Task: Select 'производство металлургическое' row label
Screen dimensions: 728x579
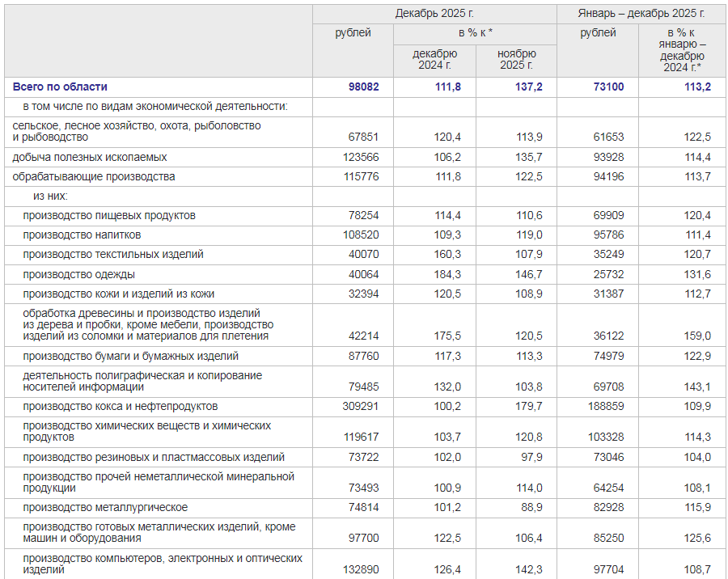Action: coord(105,507)
